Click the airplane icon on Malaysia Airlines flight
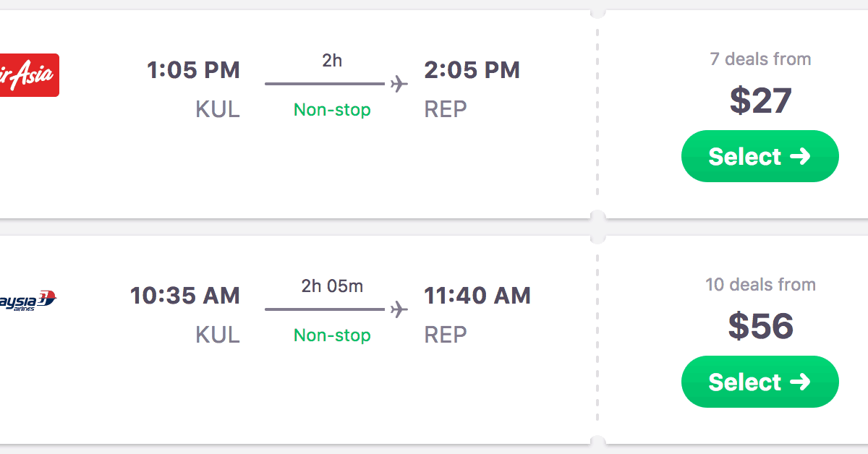868x454 pixels. pyautogui.click(x=399, y=309)
